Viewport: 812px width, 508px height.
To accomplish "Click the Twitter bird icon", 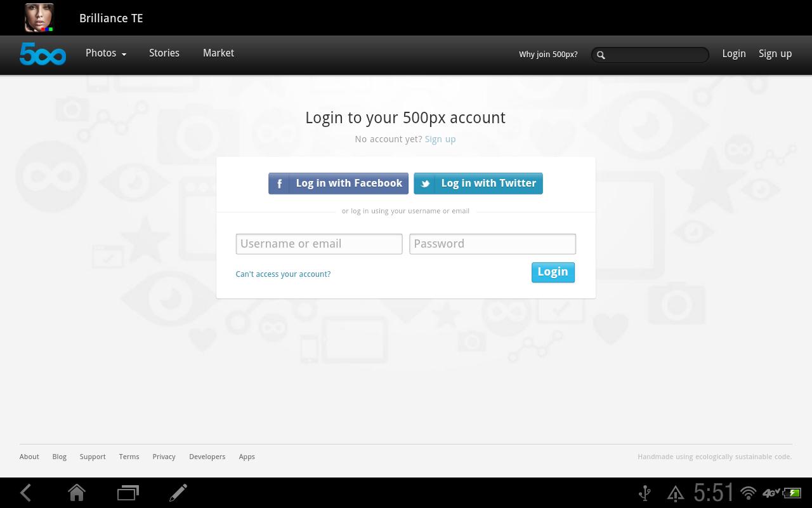I will coord(425,184).
